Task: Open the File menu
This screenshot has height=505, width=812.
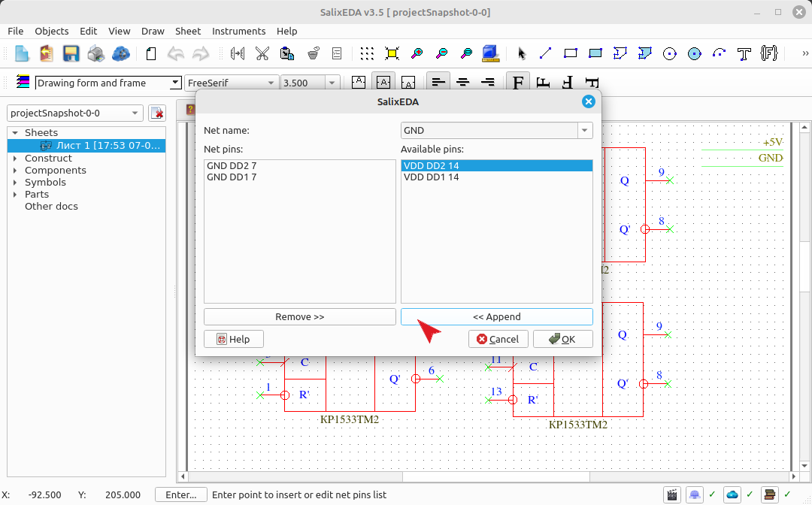Action: point(16,31)
